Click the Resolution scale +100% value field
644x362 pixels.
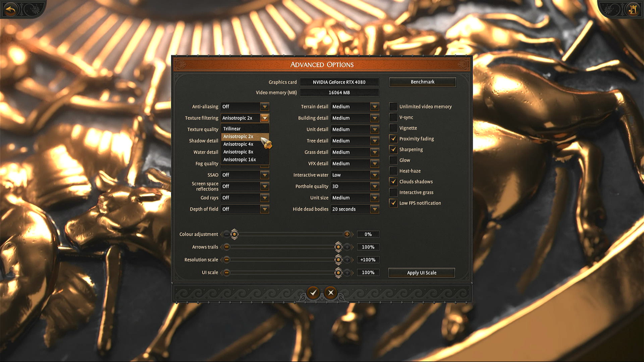click(x=368, y=259)
